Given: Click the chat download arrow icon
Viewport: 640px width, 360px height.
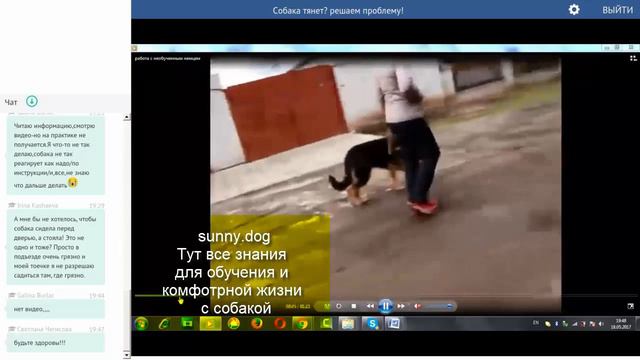Looking at the screenshot, I should click(x=32, y=101).
